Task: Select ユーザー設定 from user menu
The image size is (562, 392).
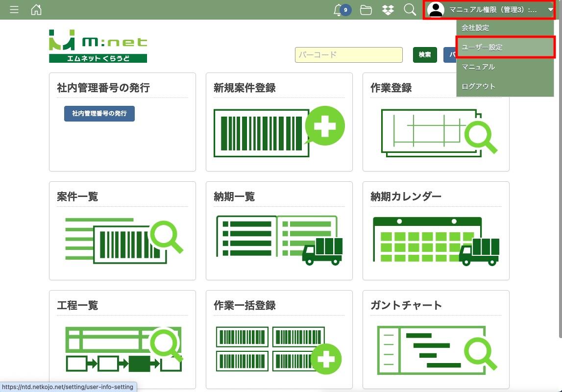Action: click(x=482, y=48)
